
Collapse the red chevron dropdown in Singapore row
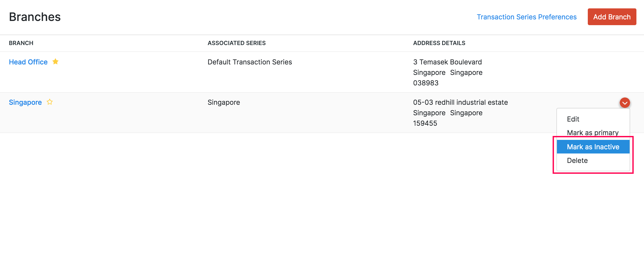tap(625, 103)
